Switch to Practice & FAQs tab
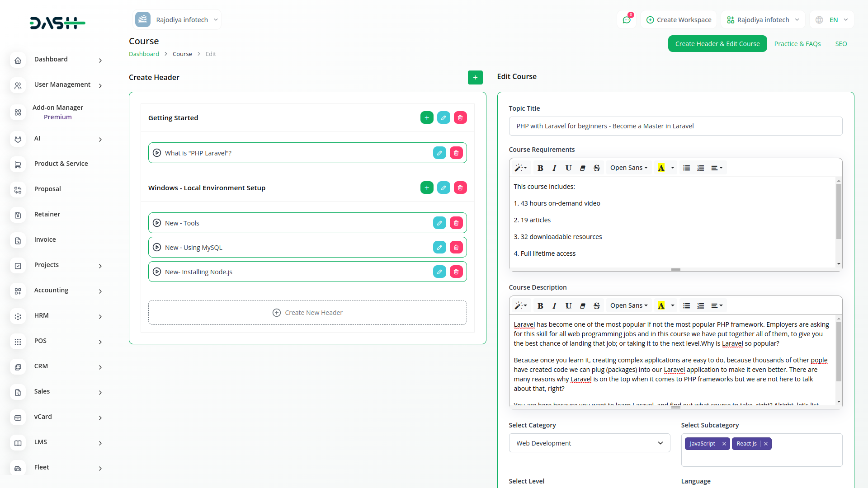The height and width of the screenshot is (488, 868). (x=797, y=44)
